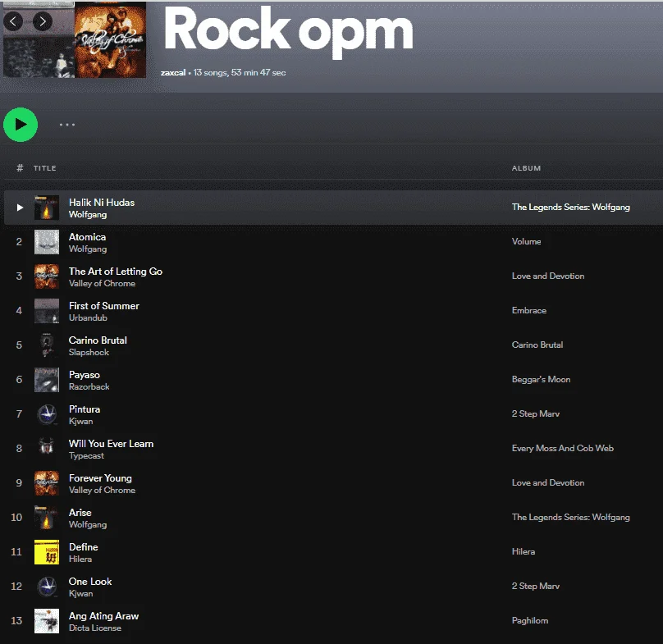Click the Halik Ni Hudas cover thumbnail
Image resolution: width=663 pixels, height=644 pixels.
pyautogui.click(x=47, y=208)
